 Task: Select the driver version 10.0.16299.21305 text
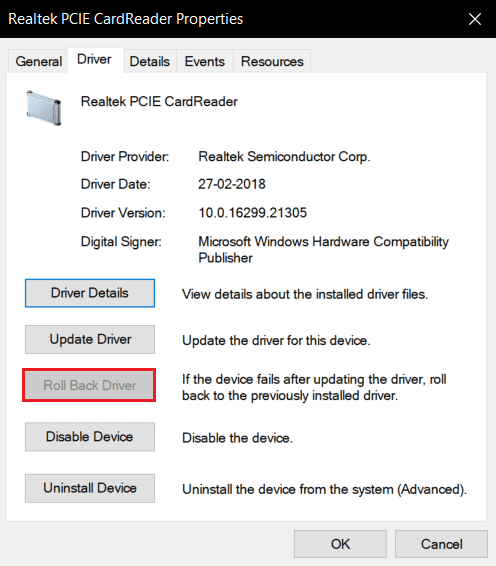click(252, 213)
